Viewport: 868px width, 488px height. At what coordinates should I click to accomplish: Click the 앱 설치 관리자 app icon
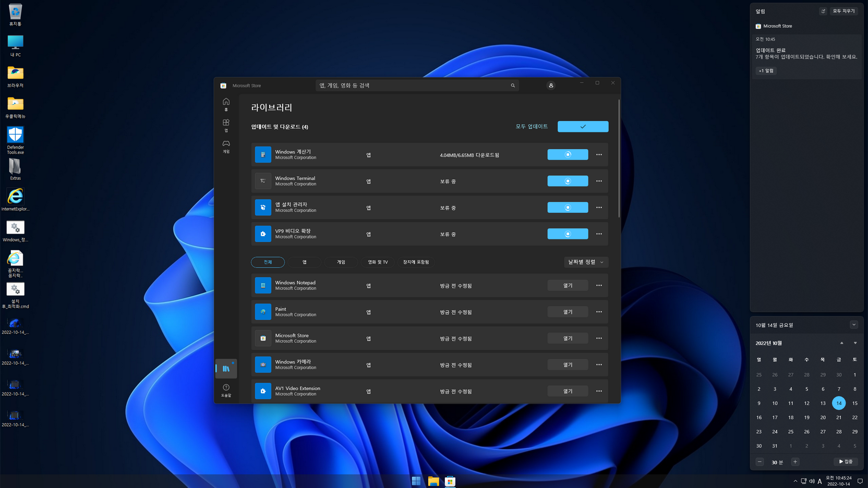[x=263, y=208]
